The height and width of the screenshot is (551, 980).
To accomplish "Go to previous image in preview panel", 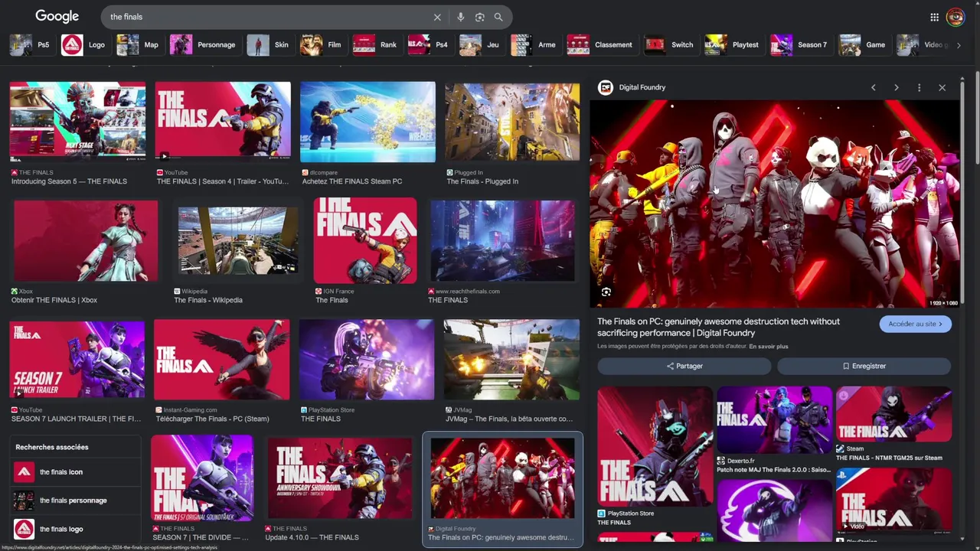I will point(873,87).
